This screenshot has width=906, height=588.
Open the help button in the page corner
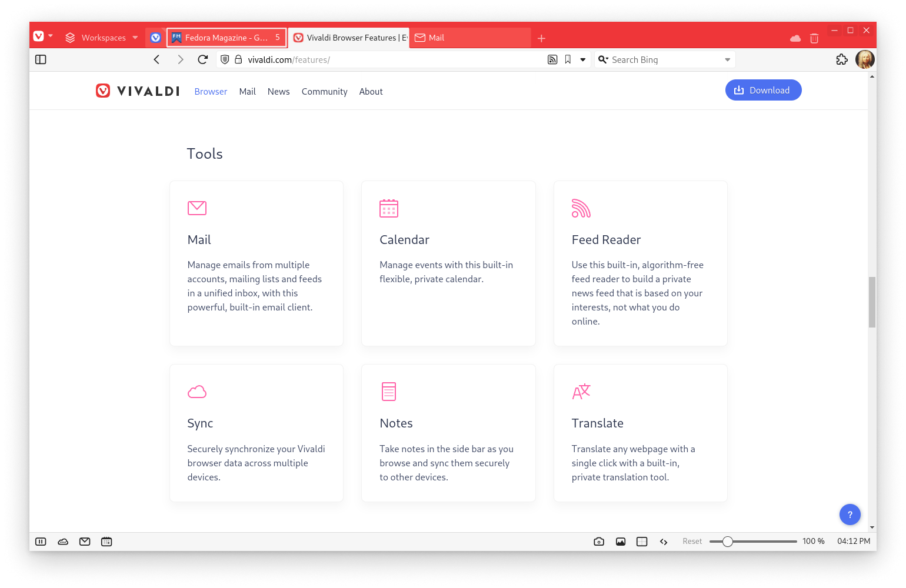coord(850,514)
